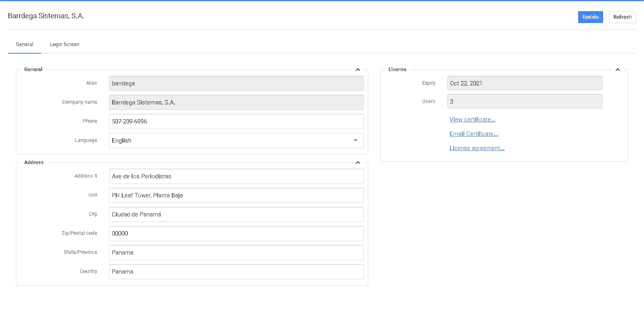Collapse the General section chevron

tap(358, 70)
